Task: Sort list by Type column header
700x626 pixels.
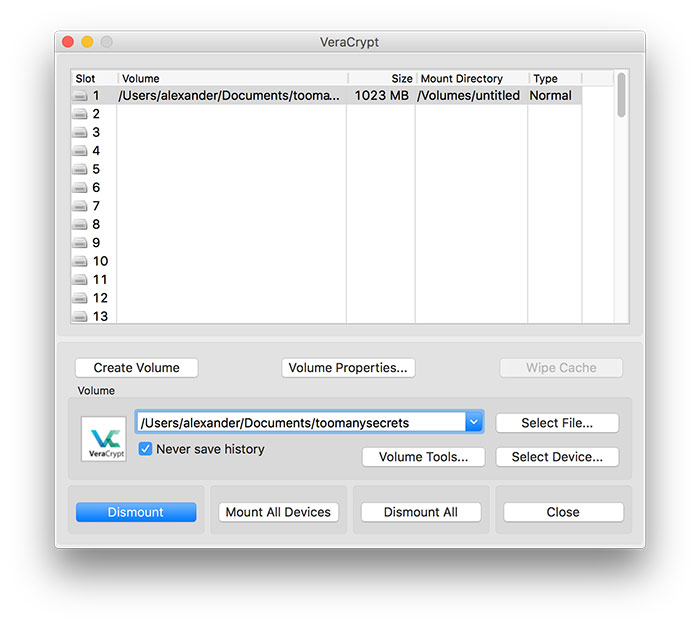Action: coord(556,79)
